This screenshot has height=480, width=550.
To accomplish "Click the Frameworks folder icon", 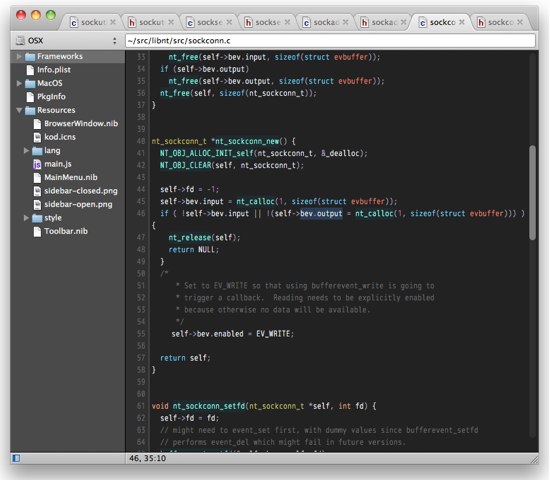I will pos(30,56).
